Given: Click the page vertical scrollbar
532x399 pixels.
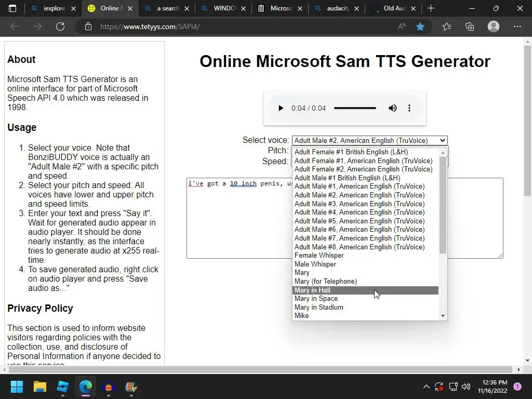Looking at the screenshot, I should pos(527,121).
